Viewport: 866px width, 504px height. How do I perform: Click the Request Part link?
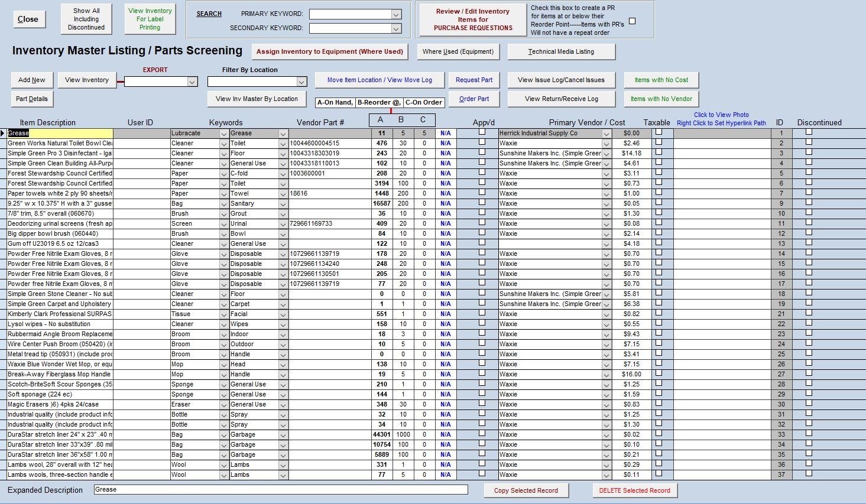(474, 80)
